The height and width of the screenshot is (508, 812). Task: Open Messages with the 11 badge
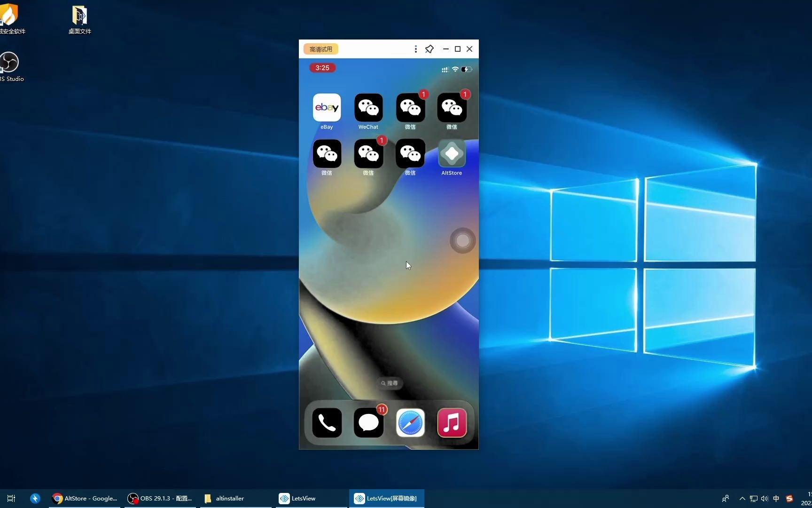pyautogui.click(x=368, y=423)
